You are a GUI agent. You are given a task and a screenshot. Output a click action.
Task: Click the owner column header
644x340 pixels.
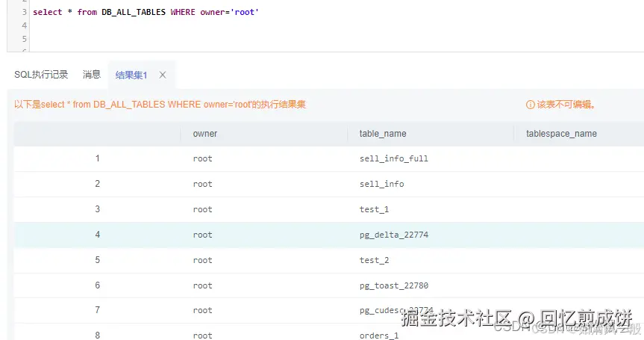pyautogui.click(x=205, y=134)
